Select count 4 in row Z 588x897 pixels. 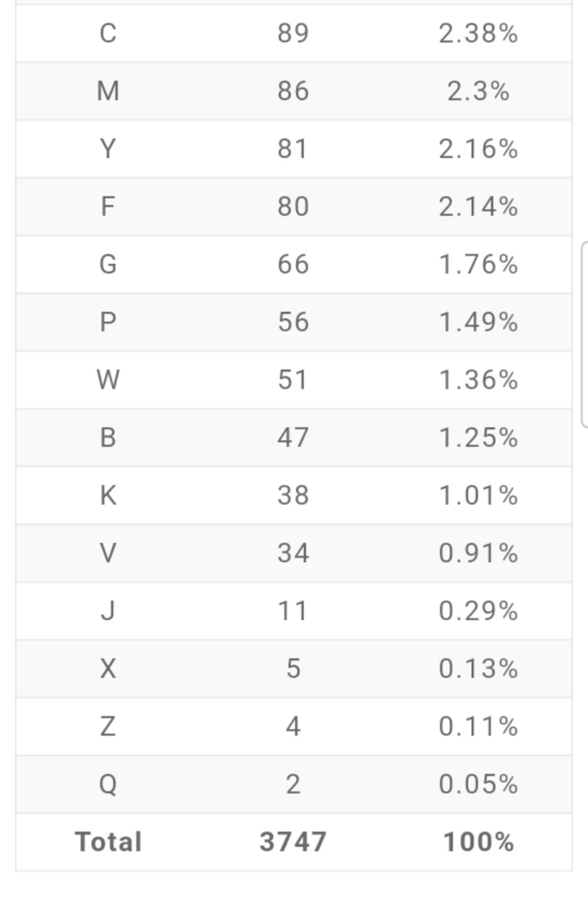point(293,726)
